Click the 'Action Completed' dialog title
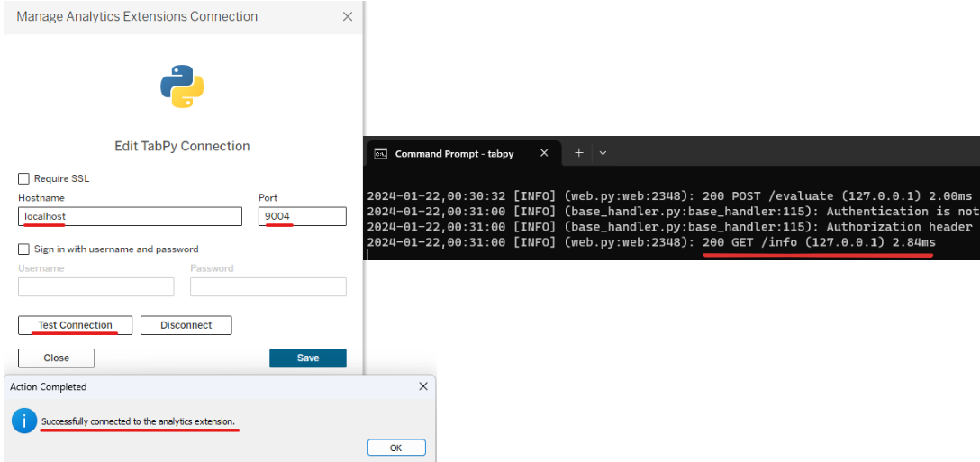 pyautogui.click(x=48, y=387)
